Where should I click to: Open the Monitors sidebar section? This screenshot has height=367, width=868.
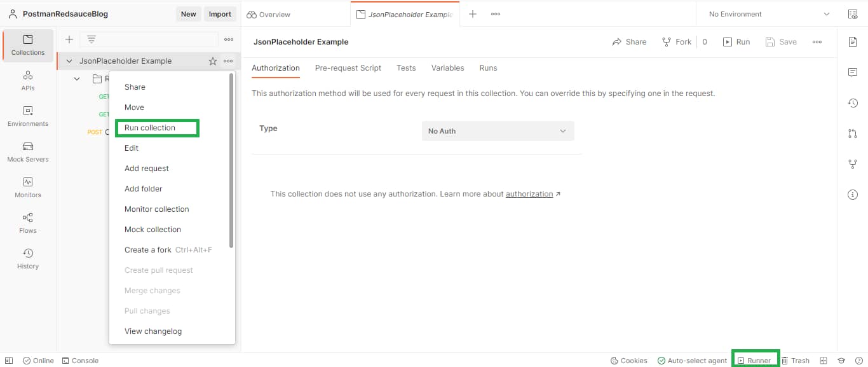click(28, 188)
